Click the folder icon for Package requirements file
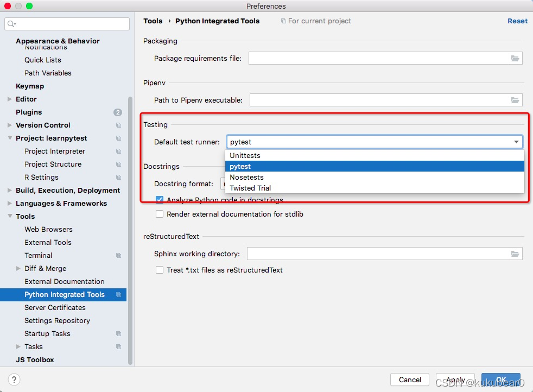 coord(515,59)
